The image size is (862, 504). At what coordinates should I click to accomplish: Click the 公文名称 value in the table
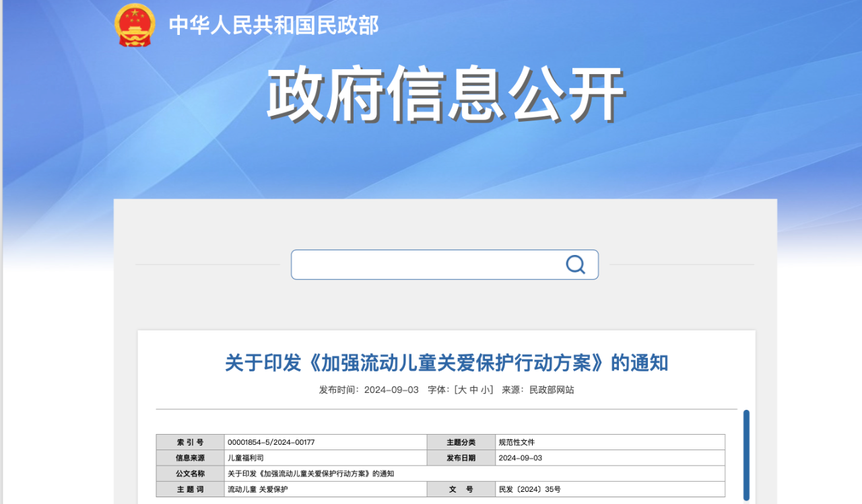[x=310, y=473]
